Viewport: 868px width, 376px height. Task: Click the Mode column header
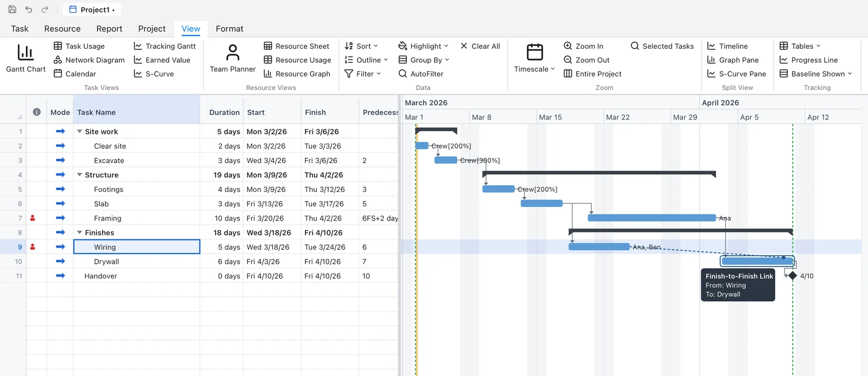pos(60,112)
